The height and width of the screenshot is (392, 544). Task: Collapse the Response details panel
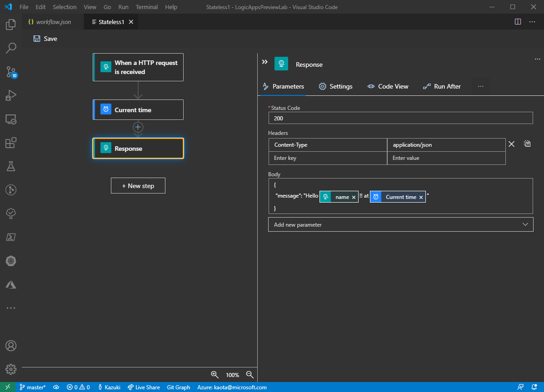click(x=265, y=62)
